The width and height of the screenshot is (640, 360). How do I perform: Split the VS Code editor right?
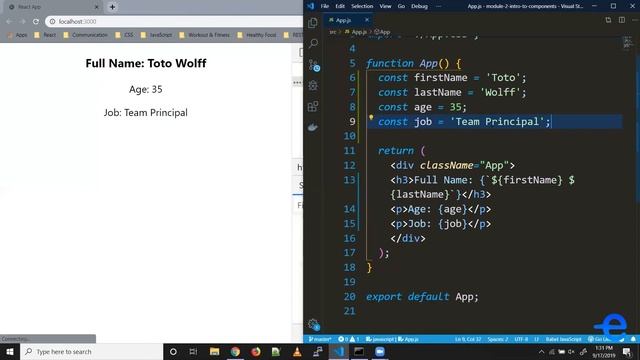point(622,20)
